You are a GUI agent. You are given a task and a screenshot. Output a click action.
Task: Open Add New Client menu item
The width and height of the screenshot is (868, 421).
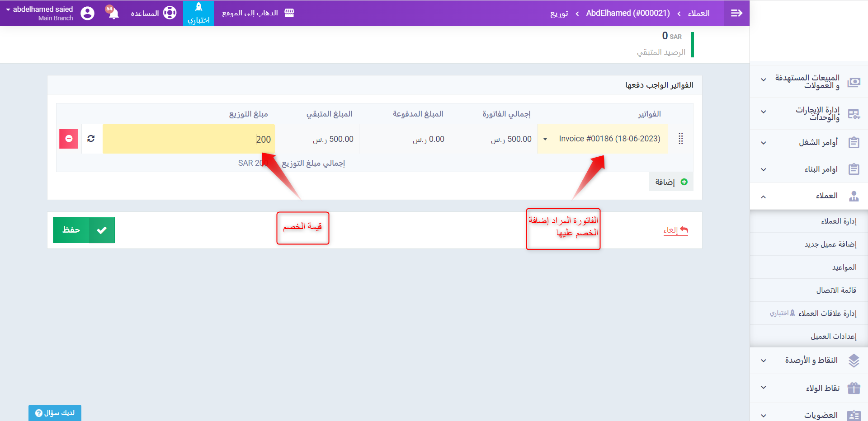[830, 244]
